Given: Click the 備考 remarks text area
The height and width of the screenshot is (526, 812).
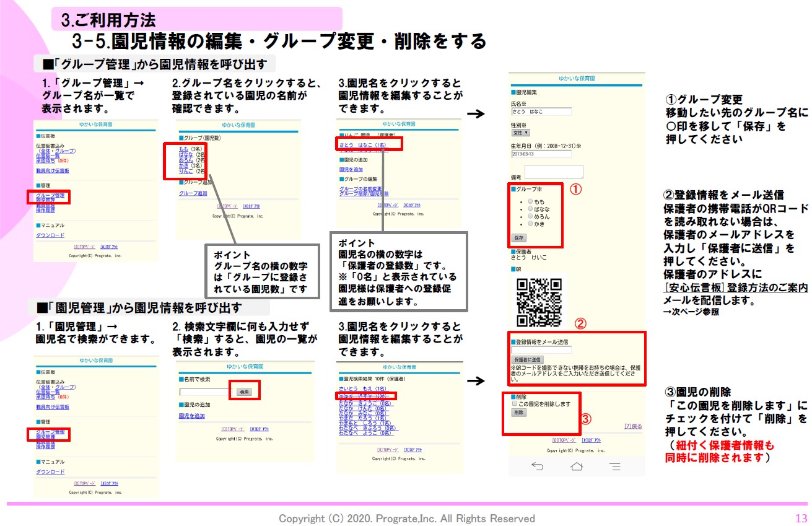Looking at the screenshot, I should pyautogui.click(x=554, y=172).
